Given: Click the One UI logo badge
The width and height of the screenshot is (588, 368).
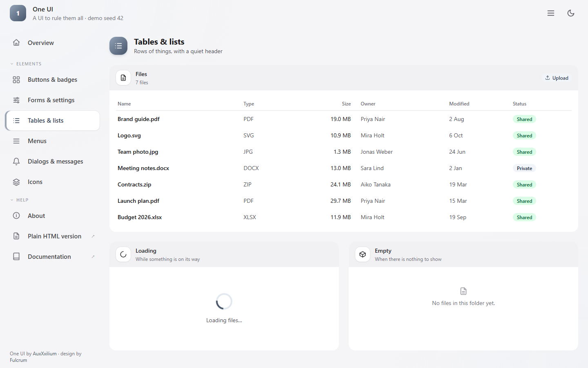Looking at the screenshot, I should point(18,13).
